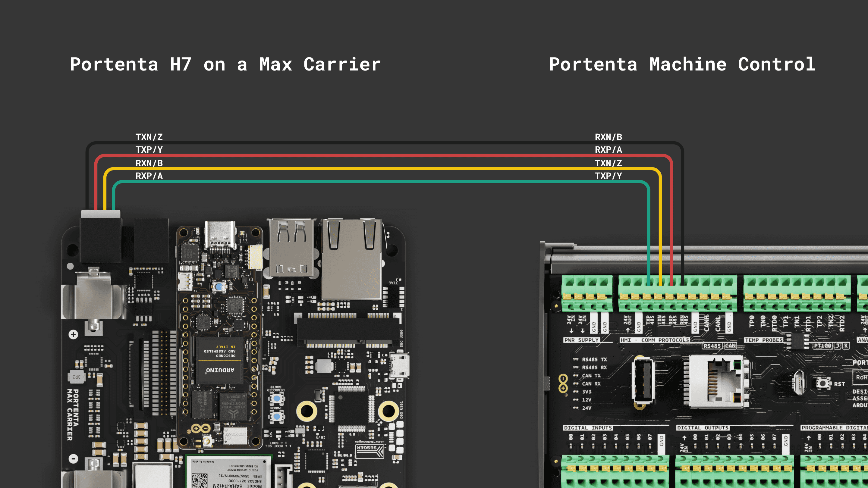Viewport: 868px width, 488px height.
Task: Click the red wire along the top run
Action: click(x=371, y=156)
